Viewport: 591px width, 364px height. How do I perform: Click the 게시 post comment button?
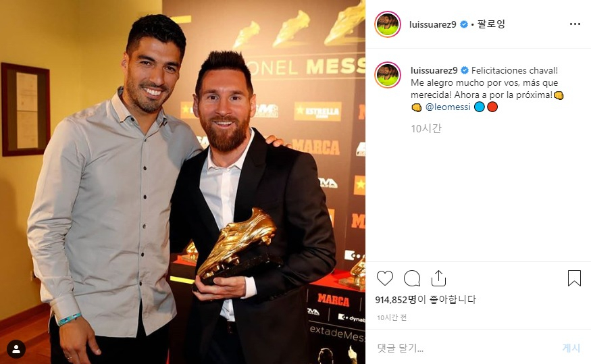[x=571, y=347]
